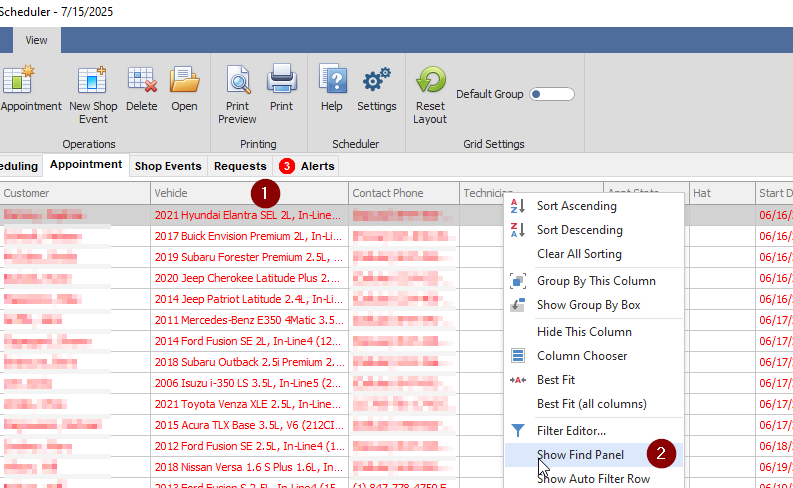Screen dimensions: 793x488
Task: Select Hide This Column
Action: 594,332
